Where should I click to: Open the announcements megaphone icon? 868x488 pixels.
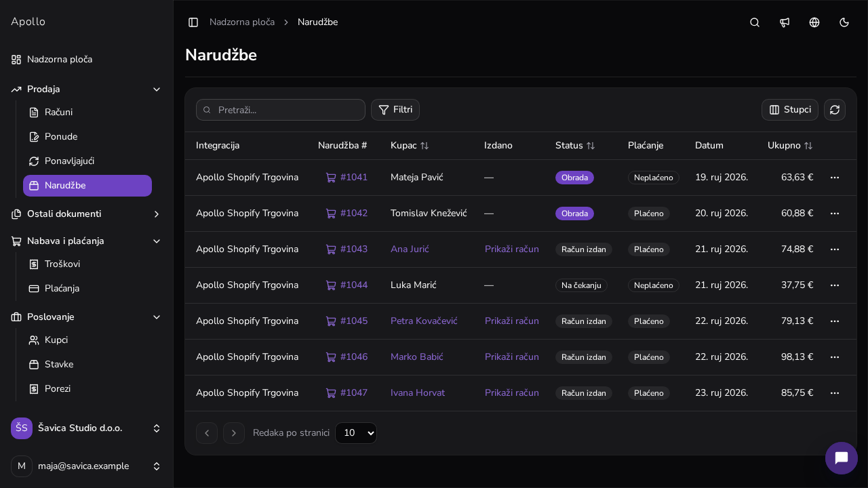coord(785,22)
